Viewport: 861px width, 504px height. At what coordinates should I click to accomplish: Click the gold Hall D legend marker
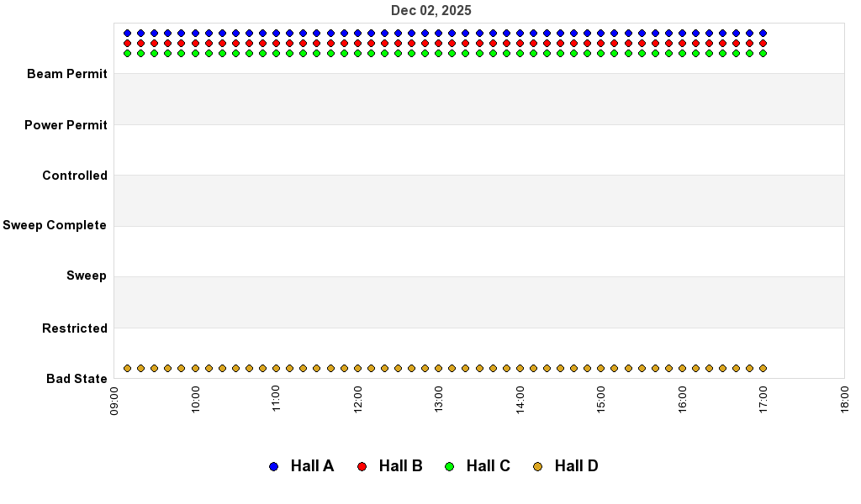point(537,466)
